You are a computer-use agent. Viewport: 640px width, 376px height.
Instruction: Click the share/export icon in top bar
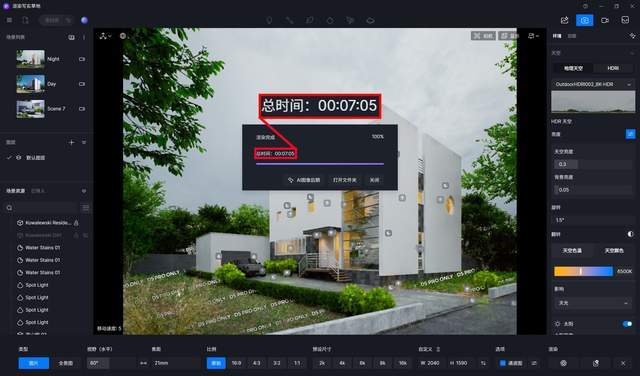[x=564, y=20]
